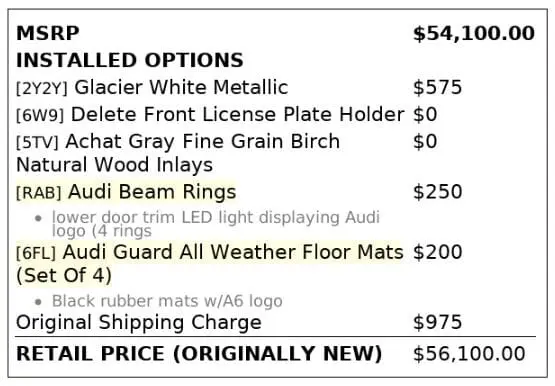
Task: Click the [2Y2Y] option code
Action: 42,88
